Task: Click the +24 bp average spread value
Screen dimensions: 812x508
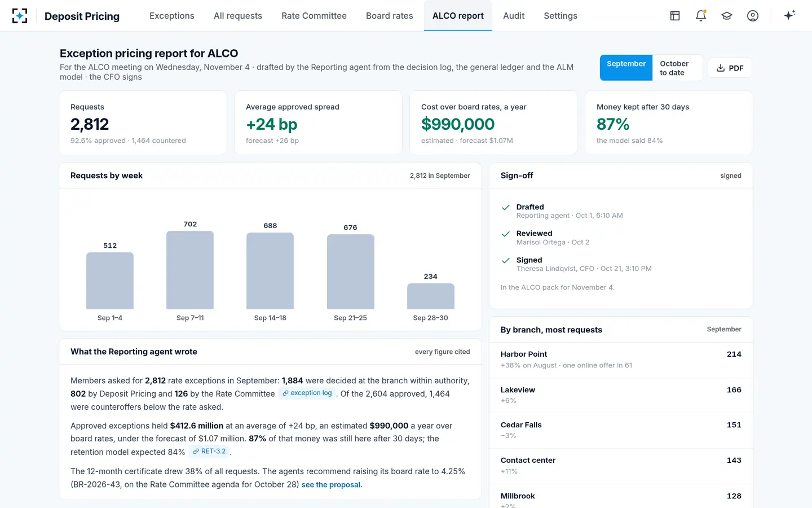Action: [272, 124]
